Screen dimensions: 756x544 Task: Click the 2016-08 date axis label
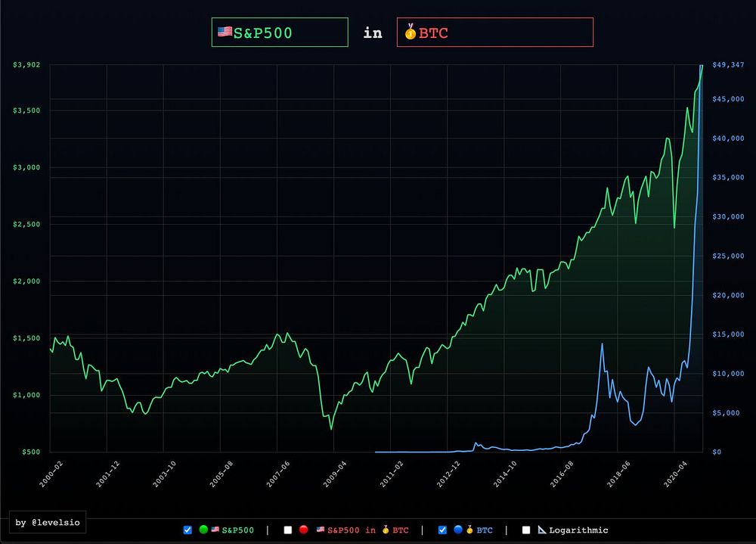pos(562,474)
